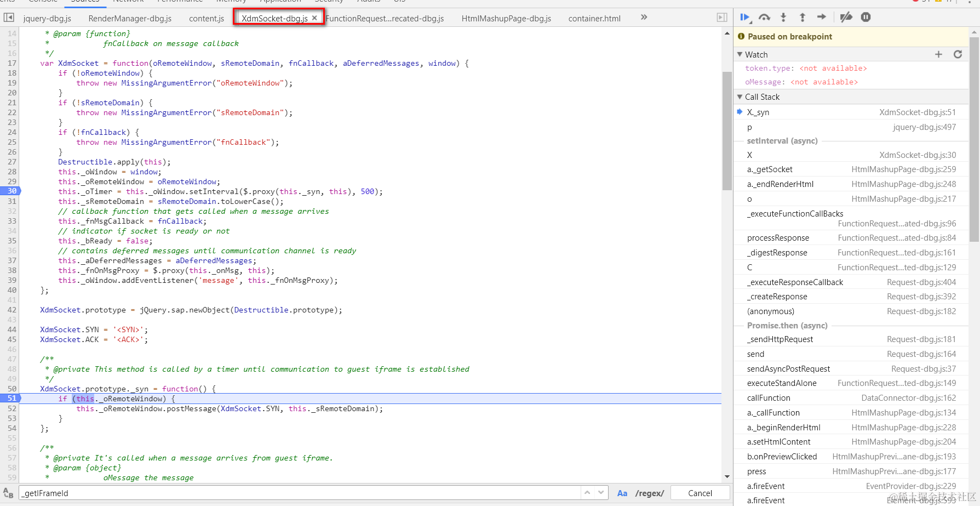The image size is (980, 506).
Task: Select the XdmSocket-dbg.js tab
Action: pos(274,19)
